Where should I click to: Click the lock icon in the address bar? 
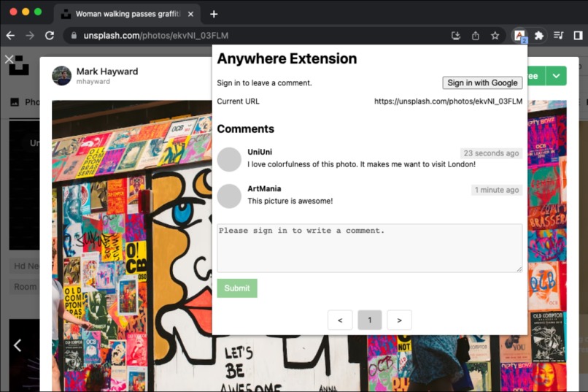pyautogui.click(x=74, y=35)
